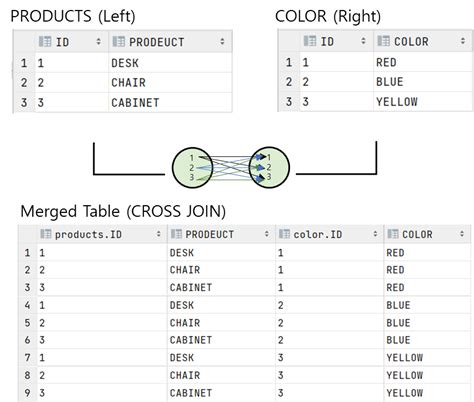
Task: Click the left green circle in the diagram
Action: (x=192, y=168)
